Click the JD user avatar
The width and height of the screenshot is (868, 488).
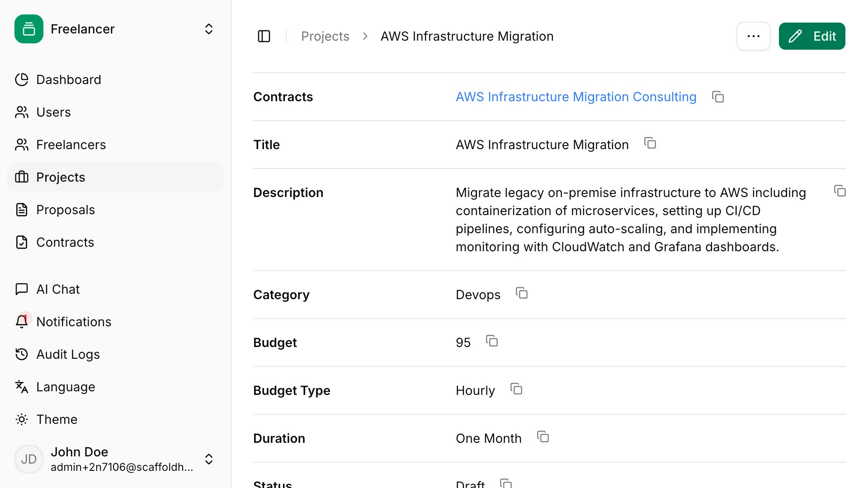point(29,459)
